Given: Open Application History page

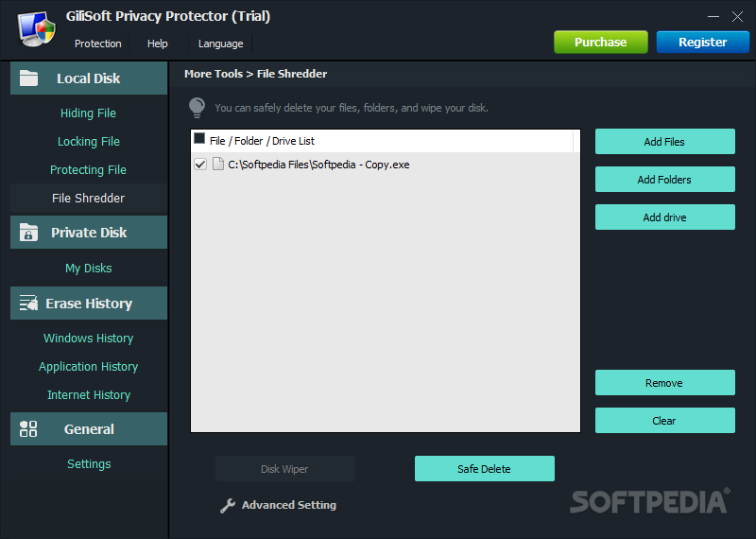Looking at the screenshot, I should coord(89,367).
